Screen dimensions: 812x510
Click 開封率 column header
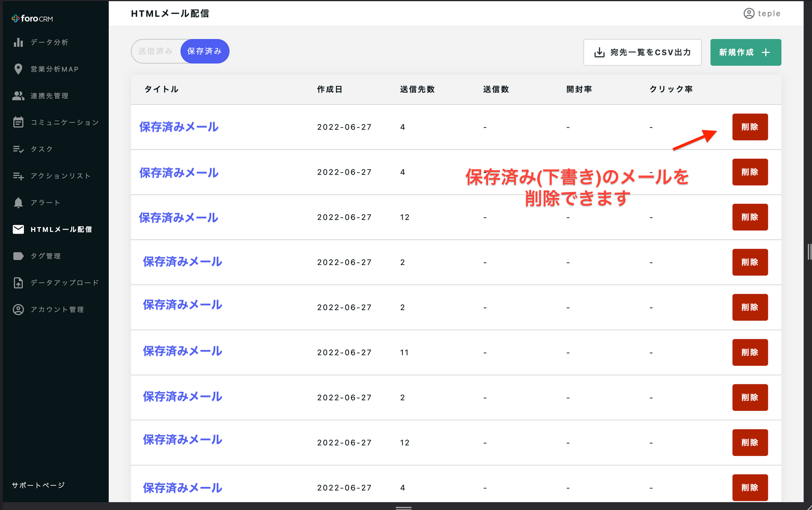pos(579,89)
